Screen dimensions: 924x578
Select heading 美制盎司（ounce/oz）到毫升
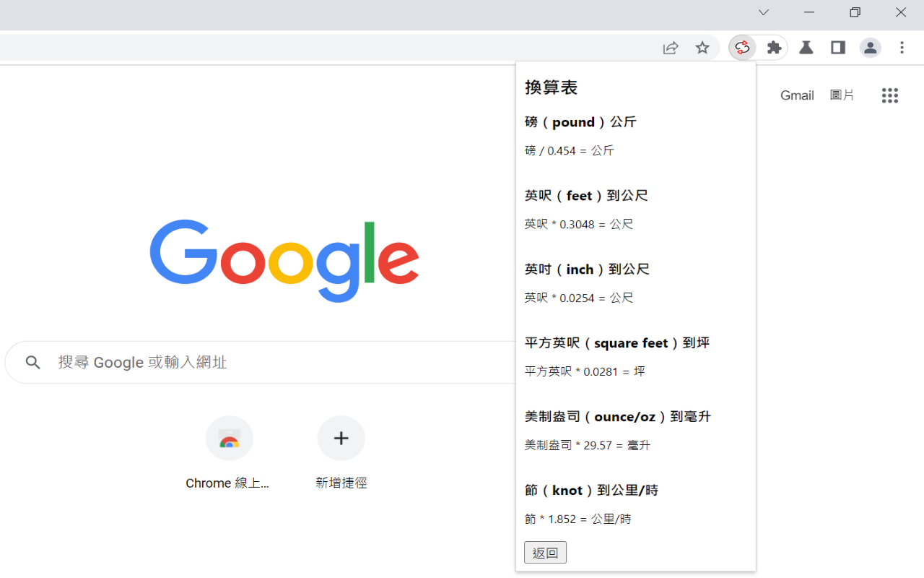pyautogui.click(x=618, y=417)
